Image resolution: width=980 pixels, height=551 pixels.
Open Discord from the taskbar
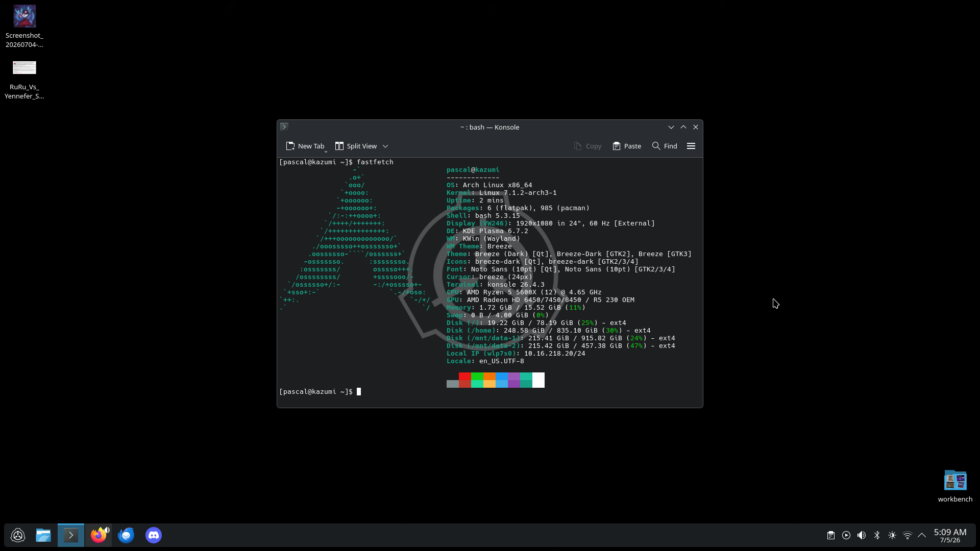tap(154, 535)
